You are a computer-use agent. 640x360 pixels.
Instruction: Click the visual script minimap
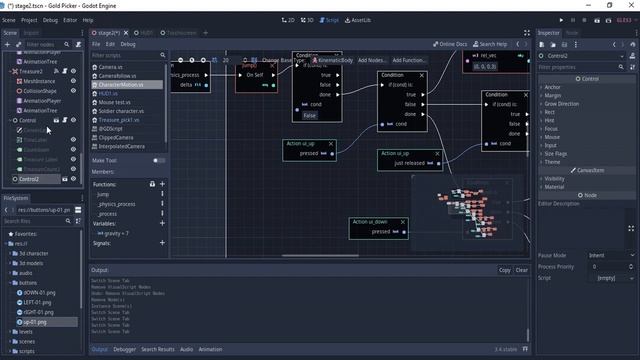point(467,212)
